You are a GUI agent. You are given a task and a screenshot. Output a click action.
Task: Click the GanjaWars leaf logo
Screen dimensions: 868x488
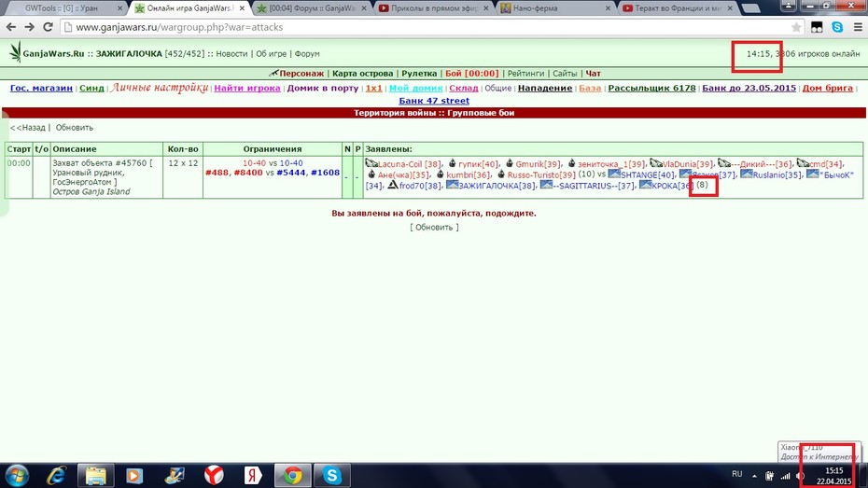click(x=15, y=52)
